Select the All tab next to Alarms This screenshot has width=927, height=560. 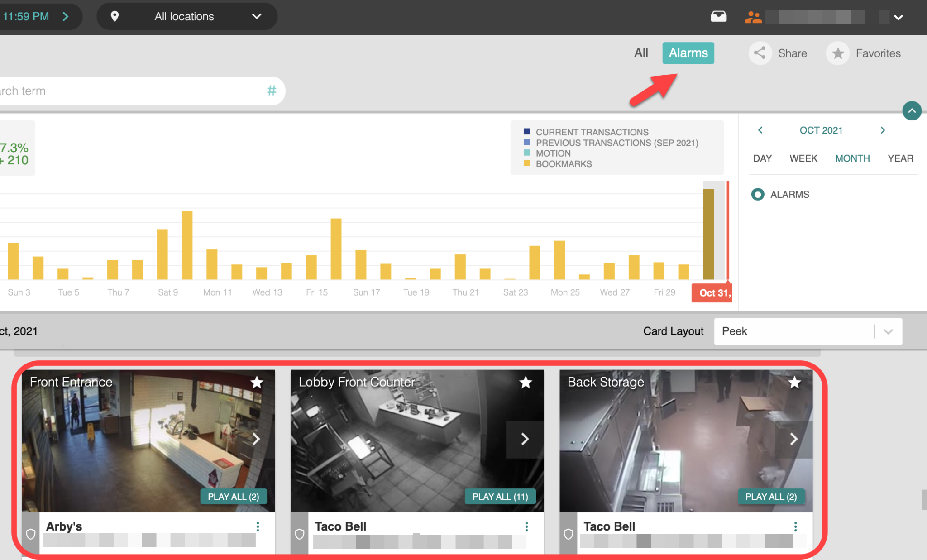pyautogui.click(x=640, y=53)
